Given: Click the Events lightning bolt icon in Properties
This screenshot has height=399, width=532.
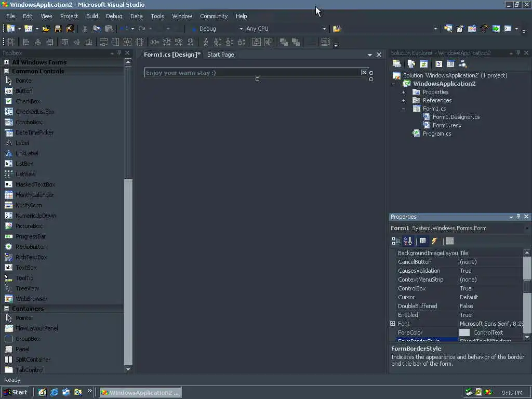Looking at the screenshot, I should pyautogui.click(x=435, y=241).
